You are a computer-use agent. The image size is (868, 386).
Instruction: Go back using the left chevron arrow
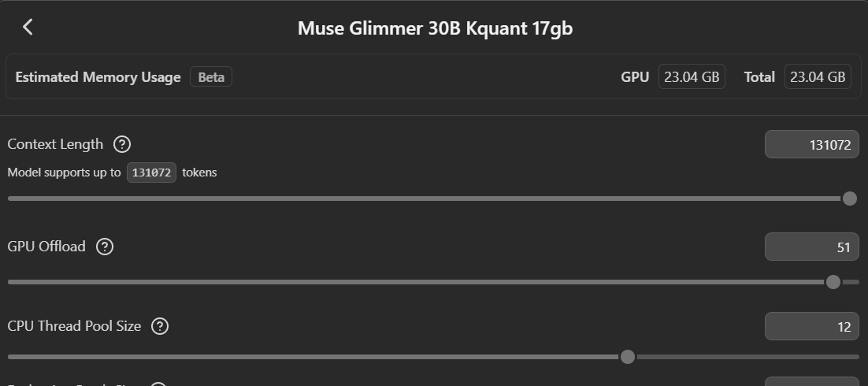(28, 27)
